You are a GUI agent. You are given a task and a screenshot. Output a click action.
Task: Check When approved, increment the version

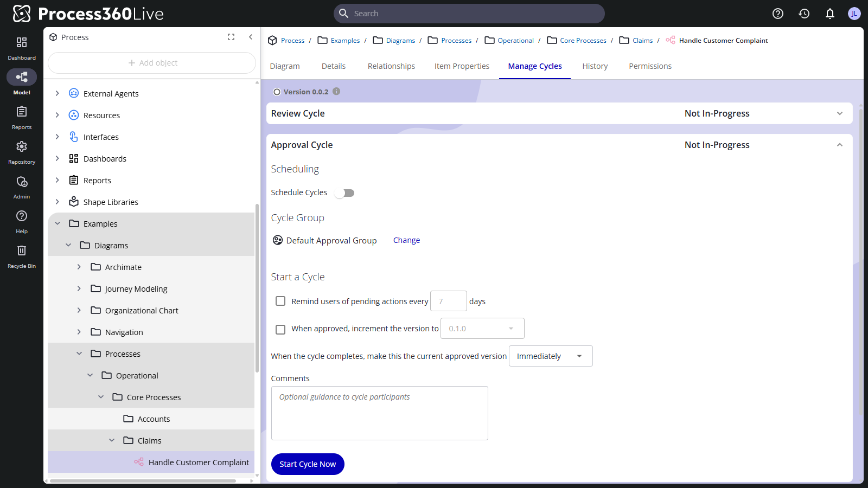pyautogui.click(x=280, y=329)
